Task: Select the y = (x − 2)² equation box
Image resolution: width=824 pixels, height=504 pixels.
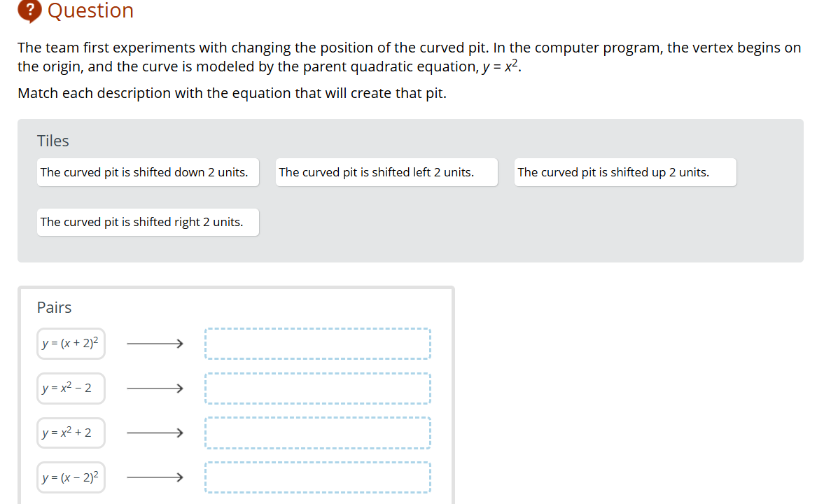Action: coord(71,477)
